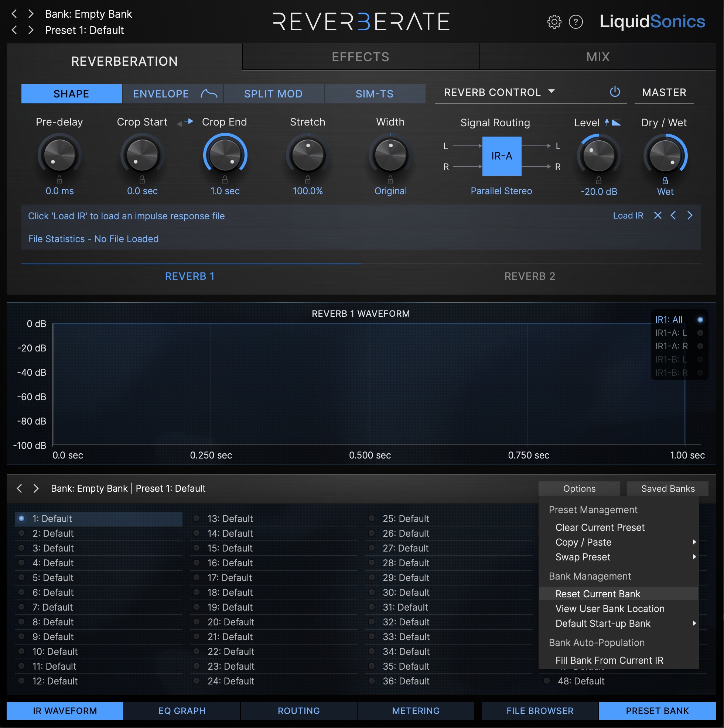Select IR1-A: L waveform view
This screenshot has height=728, width=724.
[679, 333]
